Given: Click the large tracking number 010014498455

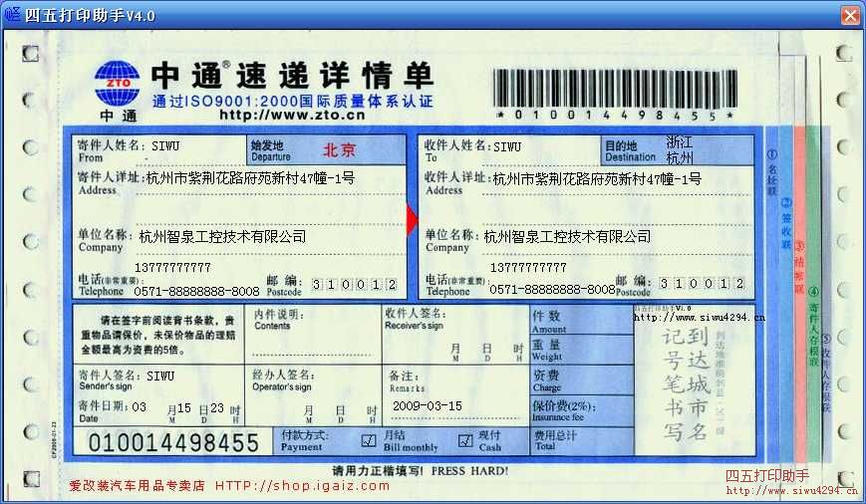Looking at the screenshot, I should [173, 442].
